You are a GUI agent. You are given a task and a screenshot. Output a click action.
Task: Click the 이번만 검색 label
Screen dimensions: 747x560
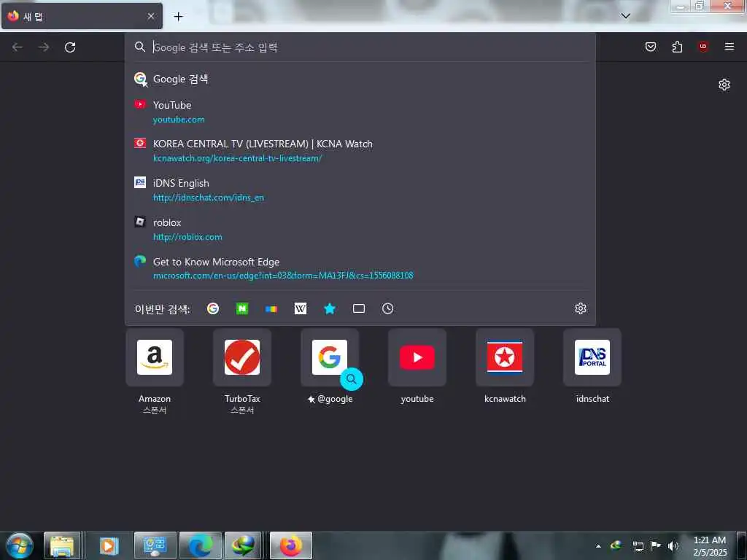click(x=163, y=309)
